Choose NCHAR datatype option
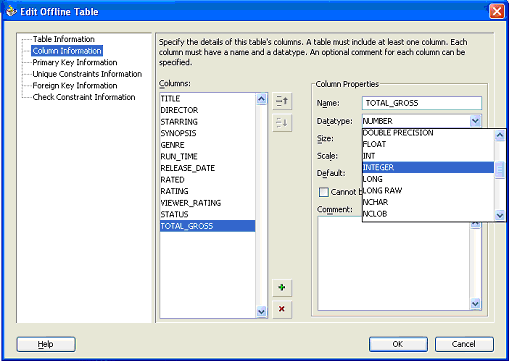This screenshot has width=509, height=361. click(428, 202)
